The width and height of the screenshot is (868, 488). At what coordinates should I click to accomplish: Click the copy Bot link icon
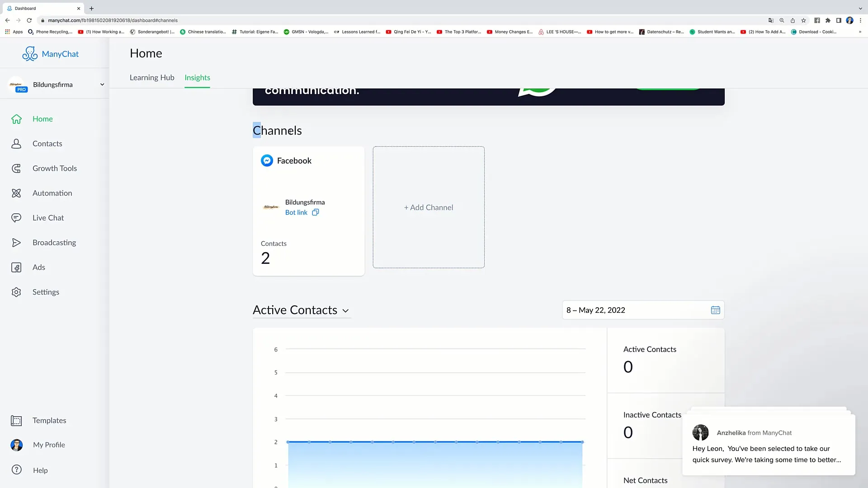click(x=316, y=212)
